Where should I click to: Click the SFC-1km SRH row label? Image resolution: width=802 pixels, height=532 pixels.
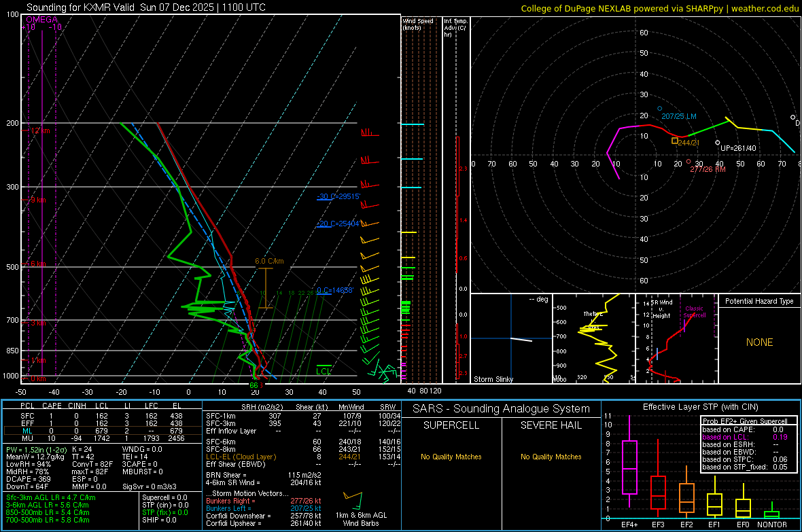coord(220,416)
